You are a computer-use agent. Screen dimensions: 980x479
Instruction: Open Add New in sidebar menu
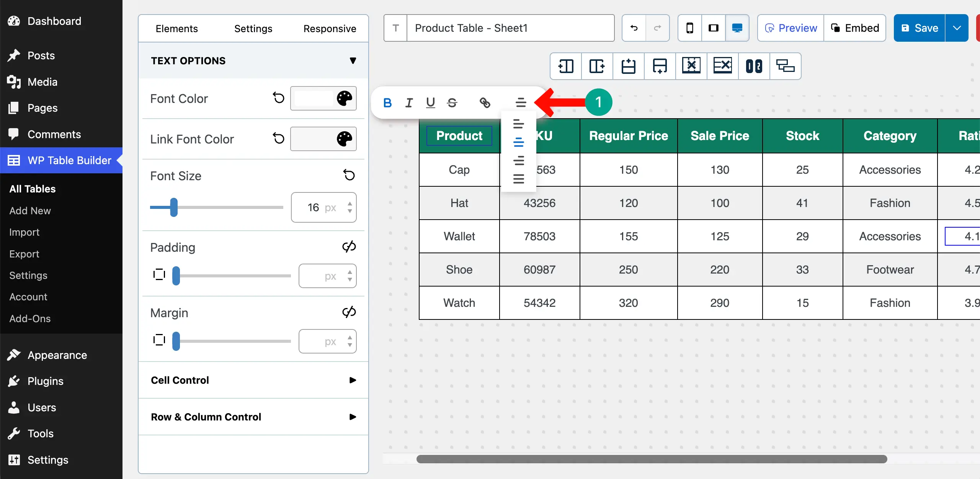point(30,210)
